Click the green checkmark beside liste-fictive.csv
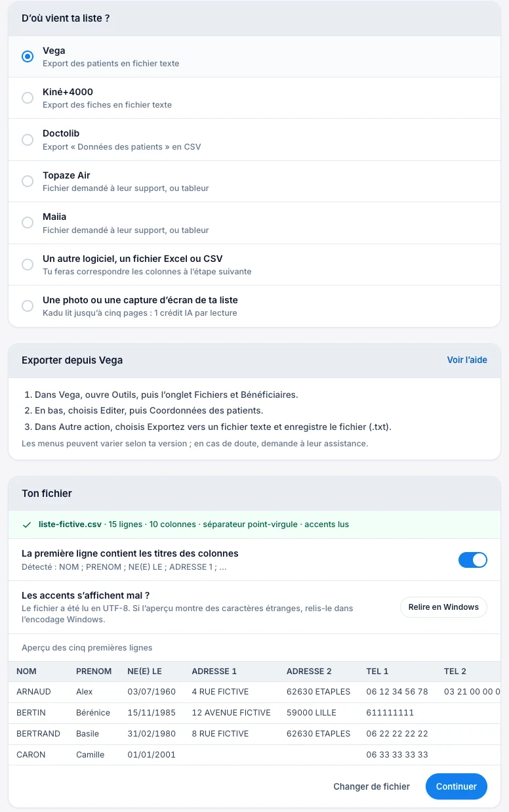 click(x=27, y=524)
